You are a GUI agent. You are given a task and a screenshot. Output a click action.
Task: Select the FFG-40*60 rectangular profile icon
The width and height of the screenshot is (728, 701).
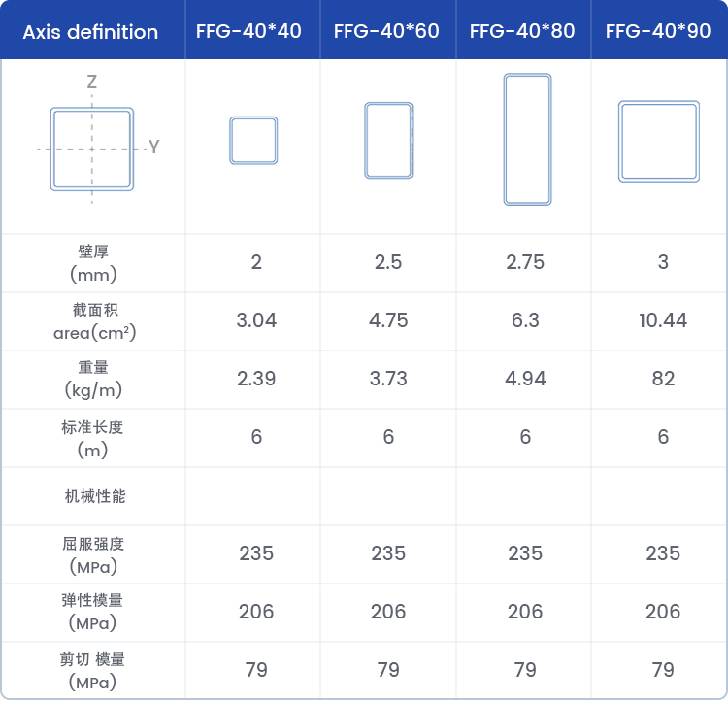(388, 140)
